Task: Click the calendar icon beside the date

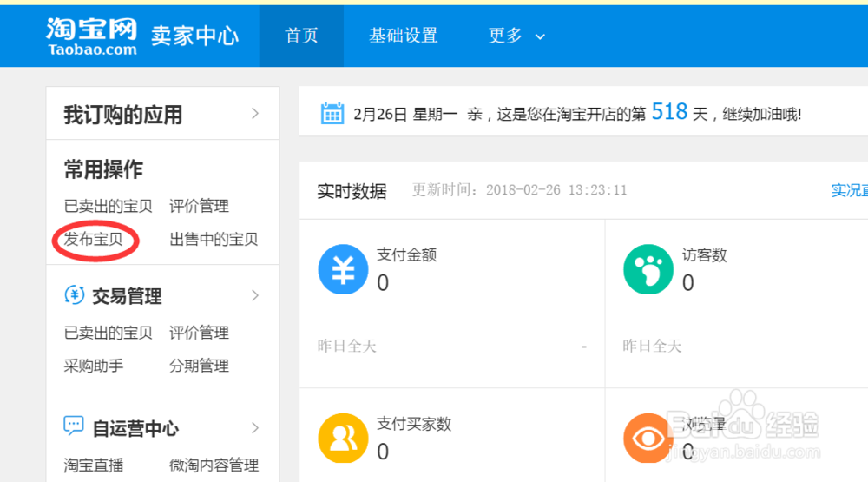Action: [x=332, y=113]
